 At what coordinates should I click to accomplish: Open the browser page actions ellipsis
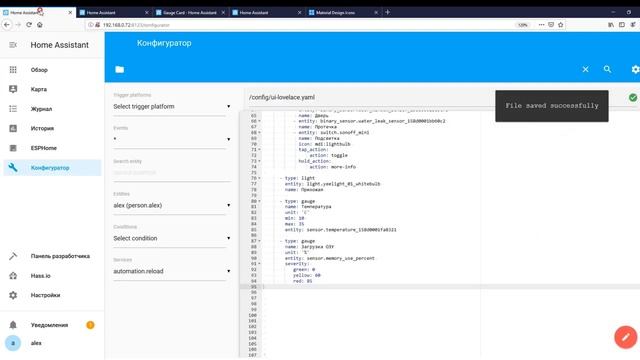(x=541, y=25)
